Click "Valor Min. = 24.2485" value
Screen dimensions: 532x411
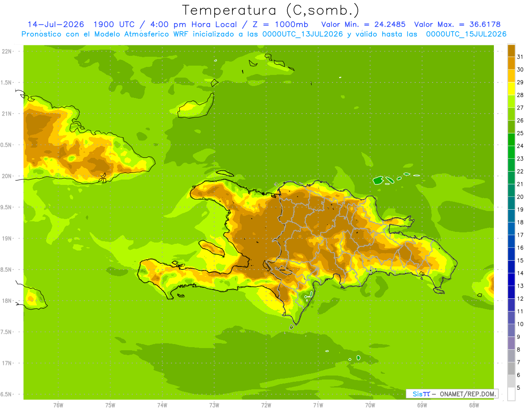(364, 24)
